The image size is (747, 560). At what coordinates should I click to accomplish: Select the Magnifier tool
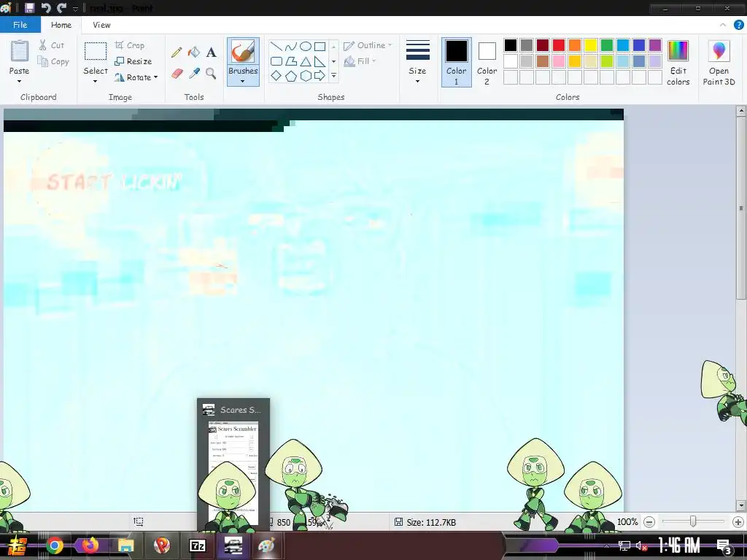coord(211,73)
